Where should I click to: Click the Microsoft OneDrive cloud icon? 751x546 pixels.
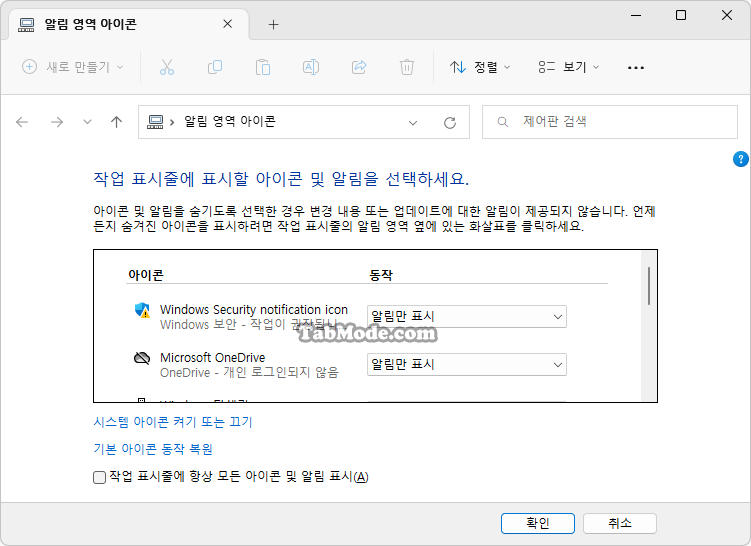pos(142,358)
